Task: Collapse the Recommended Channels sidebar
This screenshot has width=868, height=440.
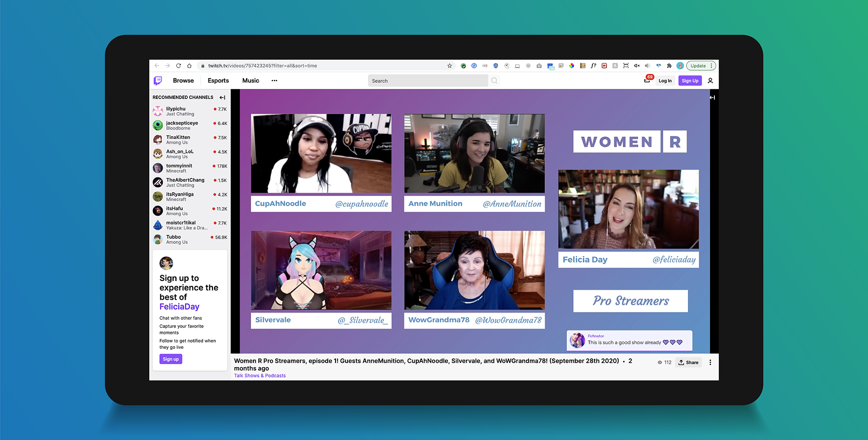Action: pyautogui.click(x=223, y=98)
